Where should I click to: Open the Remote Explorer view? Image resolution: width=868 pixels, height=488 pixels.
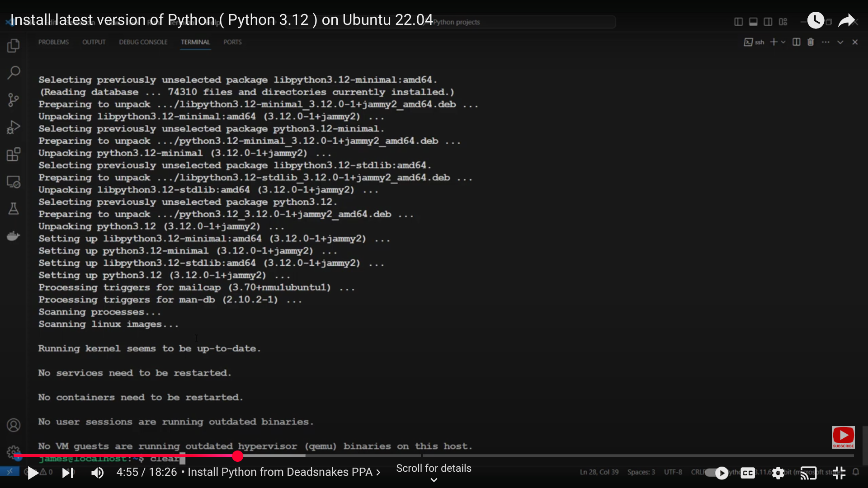pyautogui.click(x=14, y=182)
